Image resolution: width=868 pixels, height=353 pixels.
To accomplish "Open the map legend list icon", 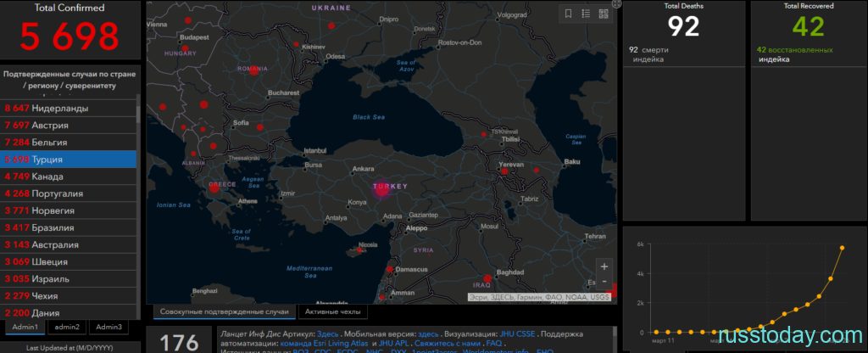I will point(586,14).
